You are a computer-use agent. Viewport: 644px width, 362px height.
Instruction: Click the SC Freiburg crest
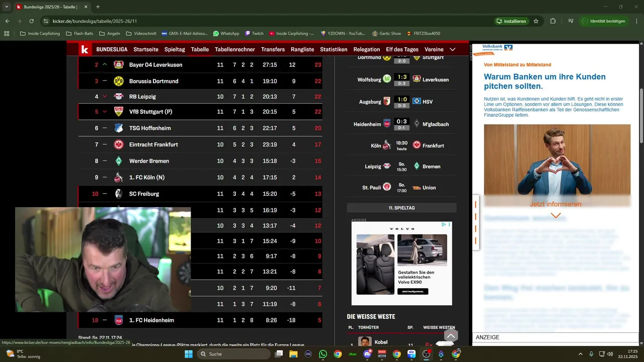pos(118,194)
